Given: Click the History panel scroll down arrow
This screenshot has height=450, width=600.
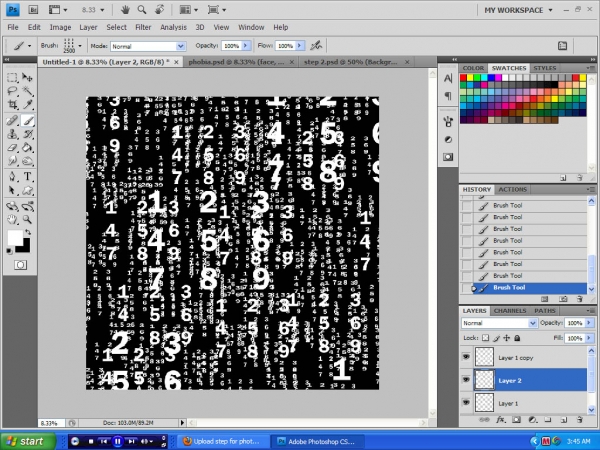Looking at the screenshot, I should point(591,289).
